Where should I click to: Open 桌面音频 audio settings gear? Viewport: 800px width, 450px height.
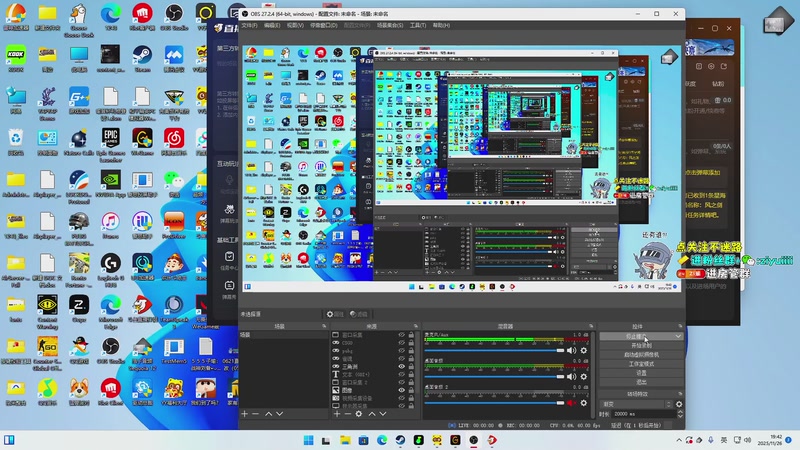(x=584, y=377)
